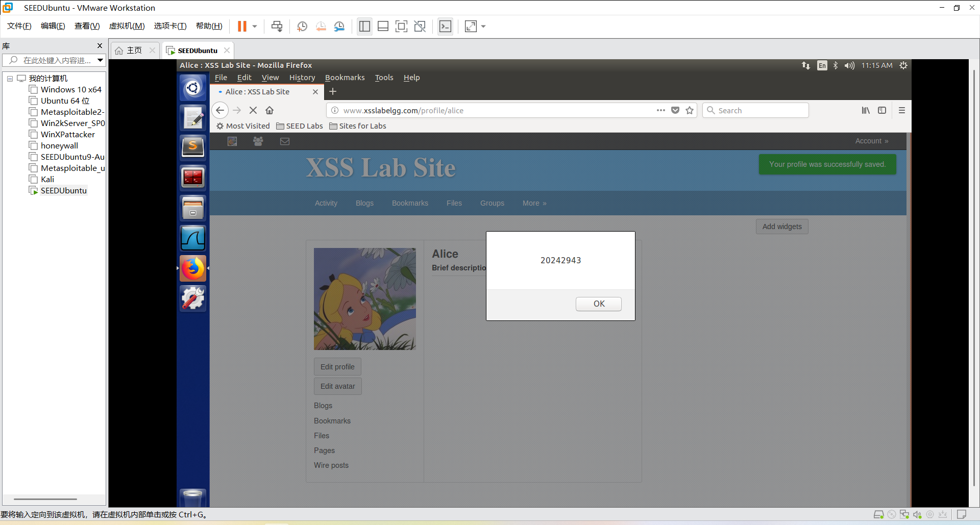980x525 pixels.
Task: Click the stretch guest display icon
Action: click(x=471, y=26)
